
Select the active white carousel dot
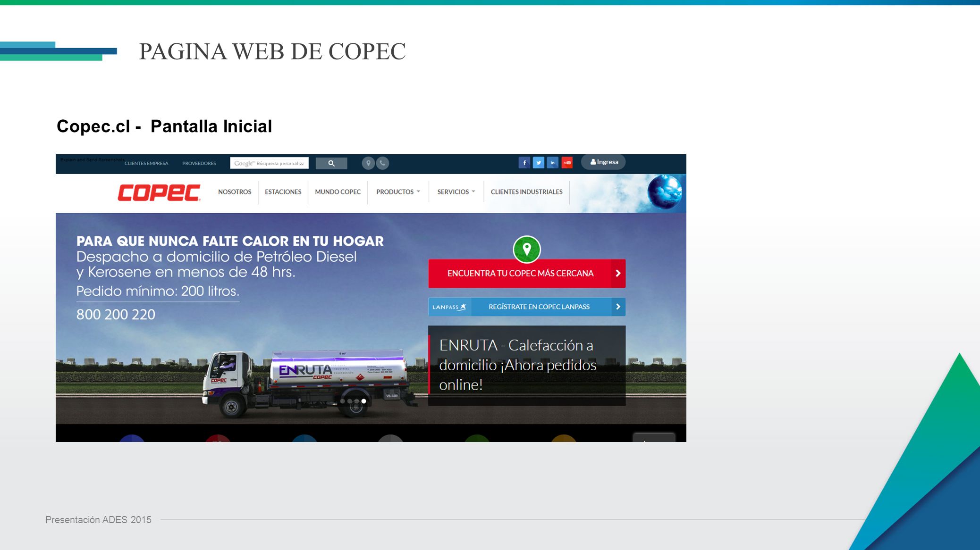coord(363,401)
